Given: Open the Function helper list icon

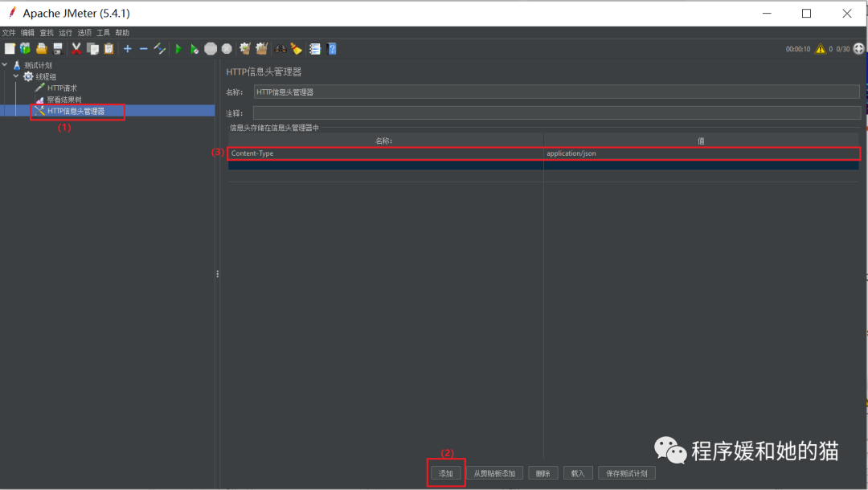Looking at the screenshot, I should click(x=315, y=49).
